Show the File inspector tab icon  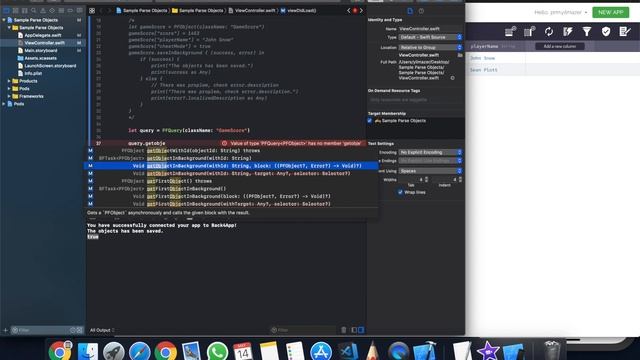click(410, 11)
